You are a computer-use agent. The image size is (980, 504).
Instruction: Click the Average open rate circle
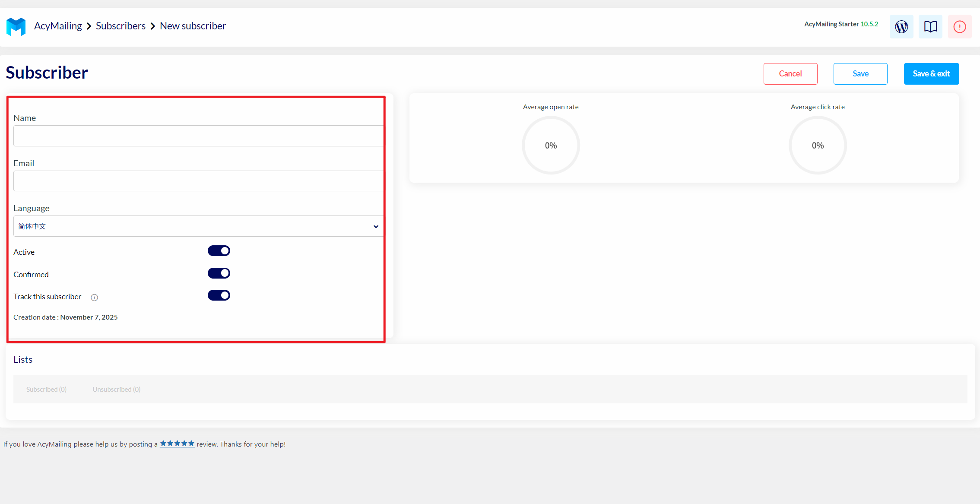[551, 146]
